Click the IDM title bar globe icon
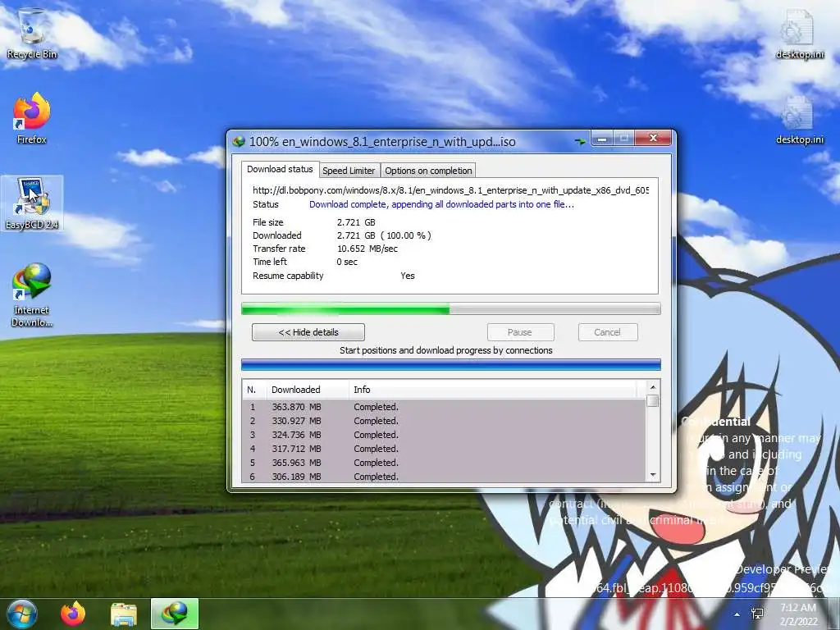 click(x=239, y=141)
